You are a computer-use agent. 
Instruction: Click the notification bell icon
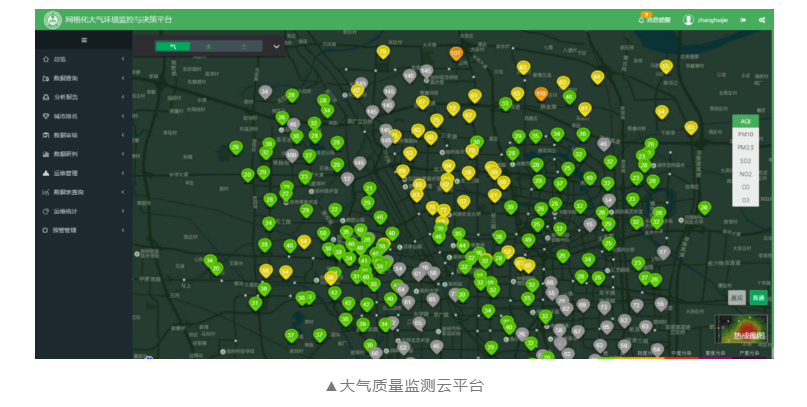pyautogui.click(x=641, y=19)
